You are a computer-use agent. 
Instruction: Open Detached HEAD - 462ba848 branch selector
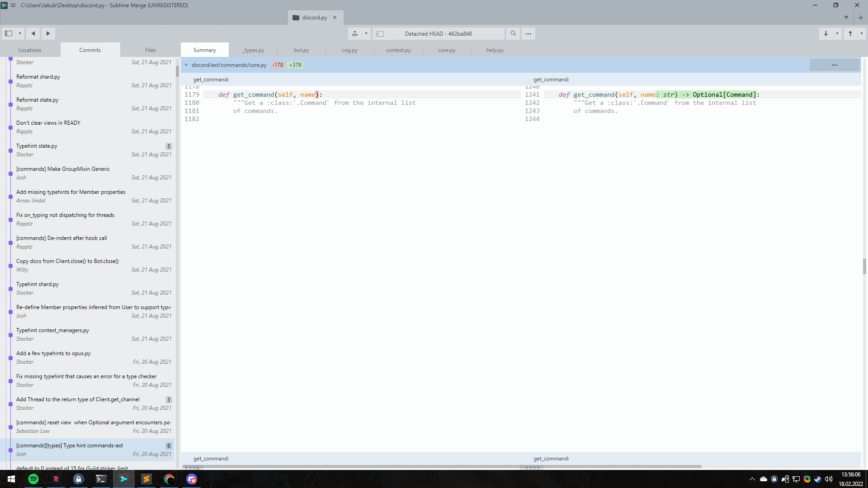coord(438,34)
